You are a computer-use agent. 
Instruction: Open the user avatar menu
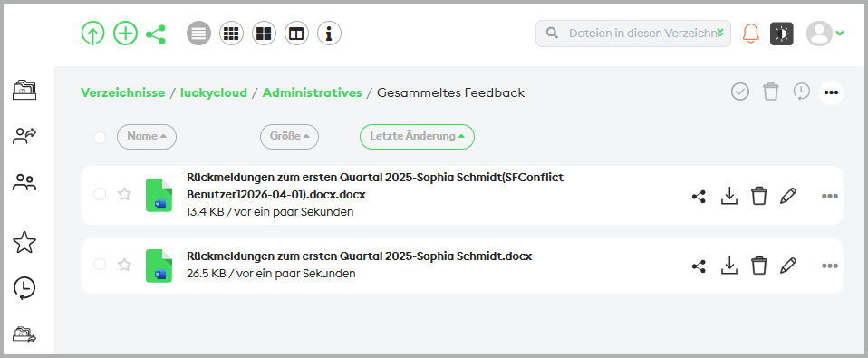click(825, 34)
